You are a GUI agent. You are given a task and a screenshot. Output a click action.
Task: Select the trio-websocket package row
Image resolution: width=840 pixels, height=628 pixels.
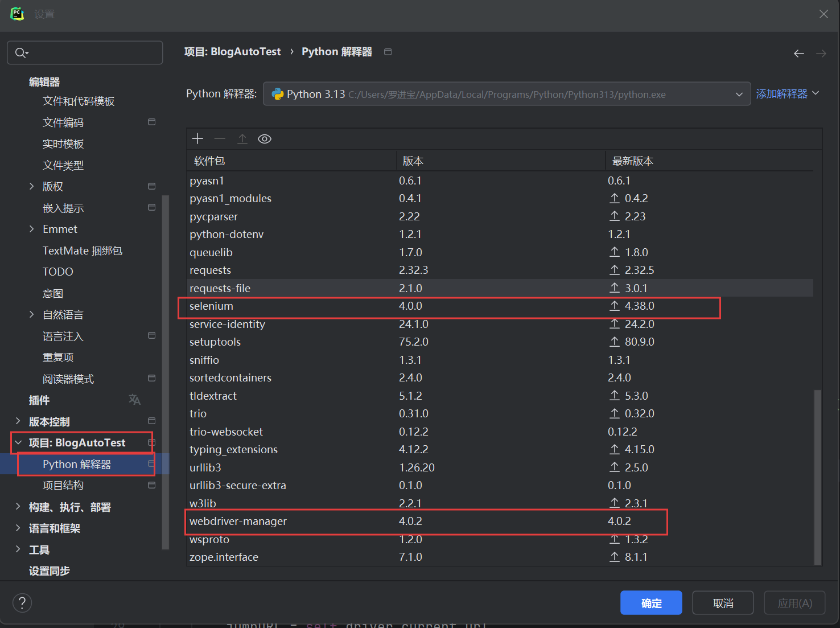click(x=500, y=432)
